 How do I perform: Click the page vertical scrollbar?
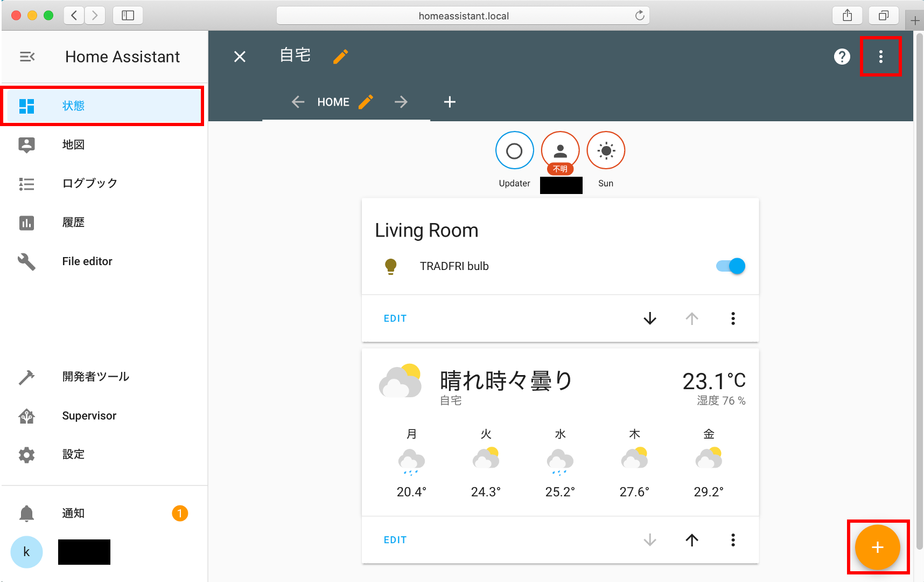coord(920,291)
